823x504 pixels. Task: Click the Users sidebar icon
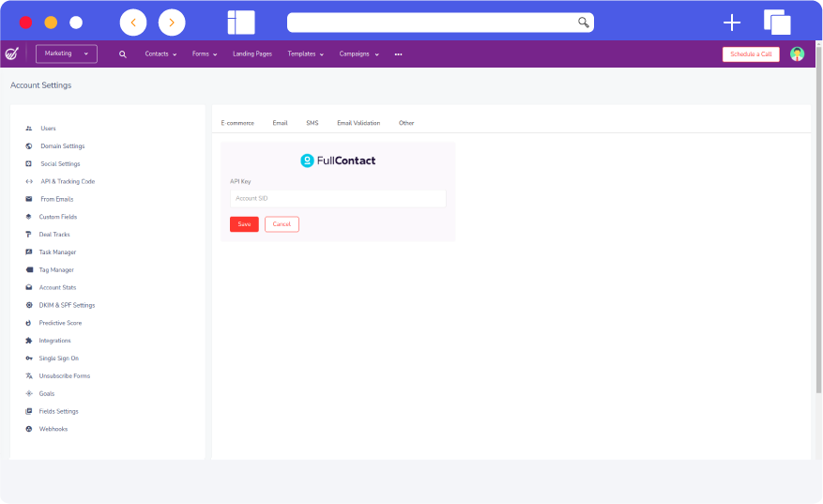(x=29, y=128)
